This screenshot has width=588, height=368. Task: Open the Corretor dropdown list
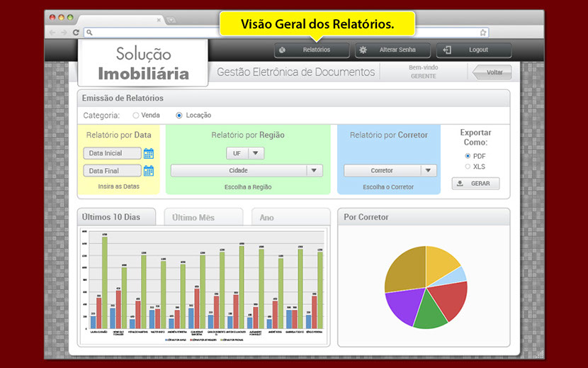click(x=428, y=171)
